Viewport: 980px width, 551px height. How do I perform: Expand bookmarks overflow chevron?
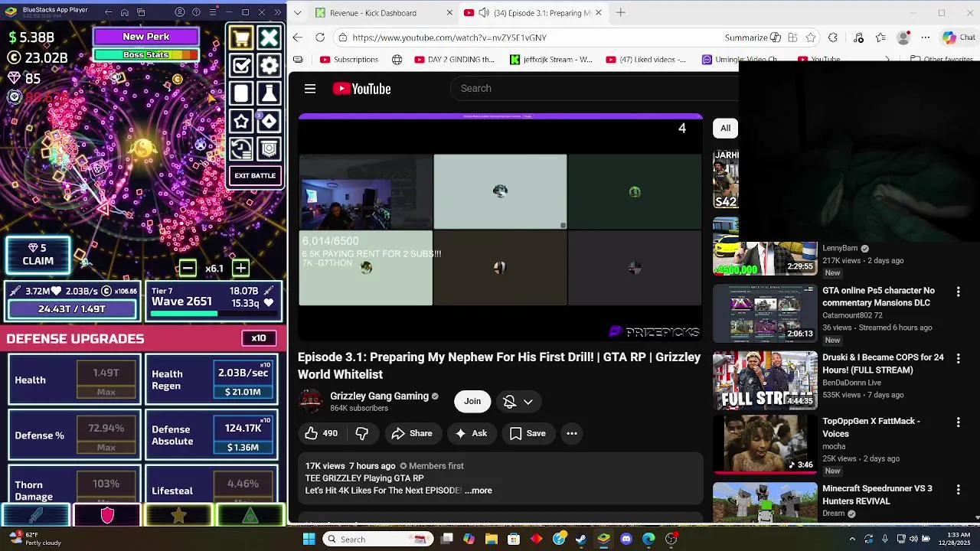887,59
